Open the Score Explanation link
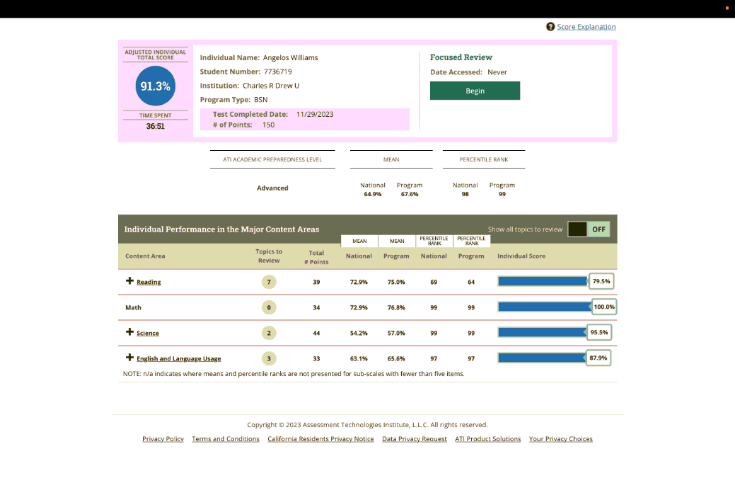The width and height of the screenshot is (735, 478). pyautogui.click(x=586, y=27)
